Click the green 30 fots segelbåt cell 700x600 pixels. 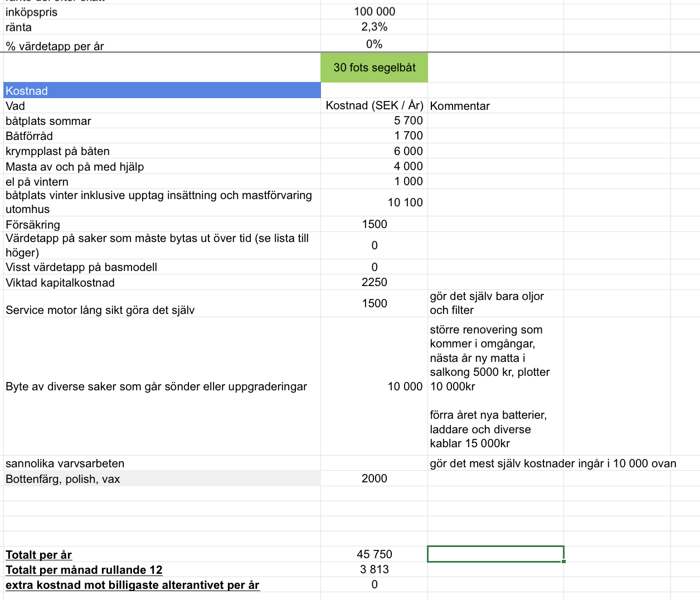374,67
